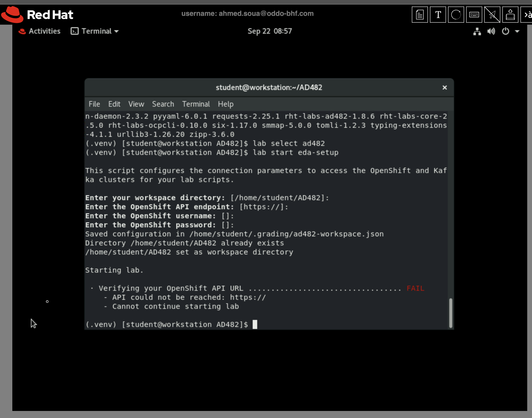
Task: Click the keyboard layout 'à' icon
Action: tap(527, 15)
